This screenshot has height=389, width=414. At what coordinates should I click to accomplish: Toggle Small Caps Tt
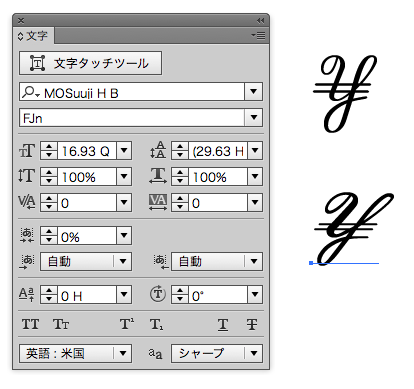click(x=61, y=324)
